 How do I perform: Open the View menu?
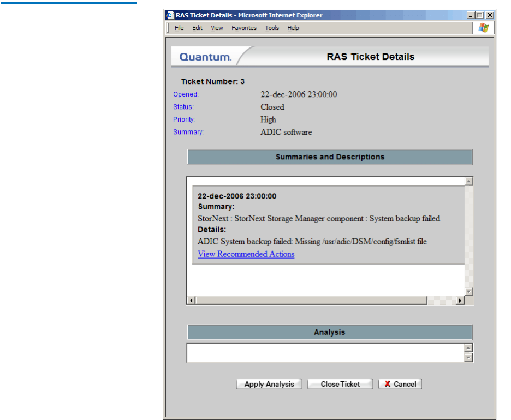coord(217,28)
